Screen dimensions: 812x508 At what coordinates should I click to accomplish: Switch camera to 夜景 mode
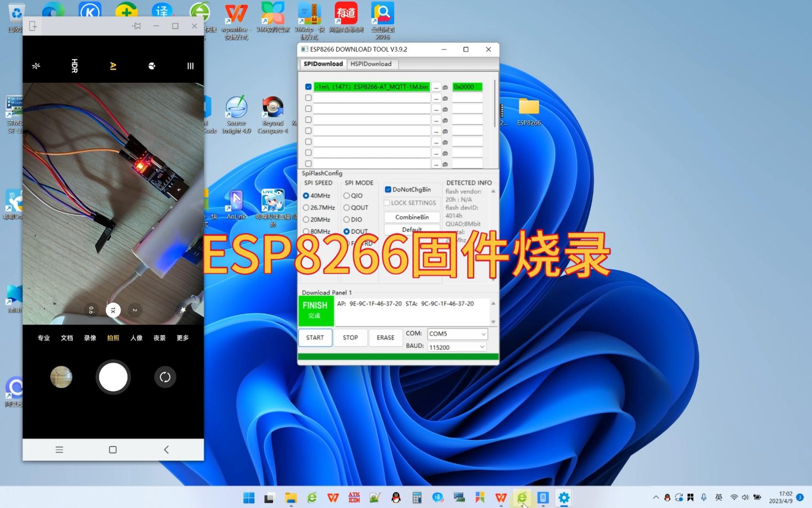tap(159, 338)
